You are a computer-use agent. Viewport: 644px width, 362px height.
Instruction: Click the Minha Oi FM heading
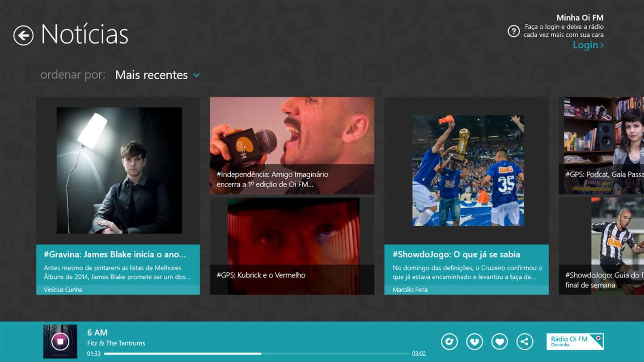coord(580,18)
